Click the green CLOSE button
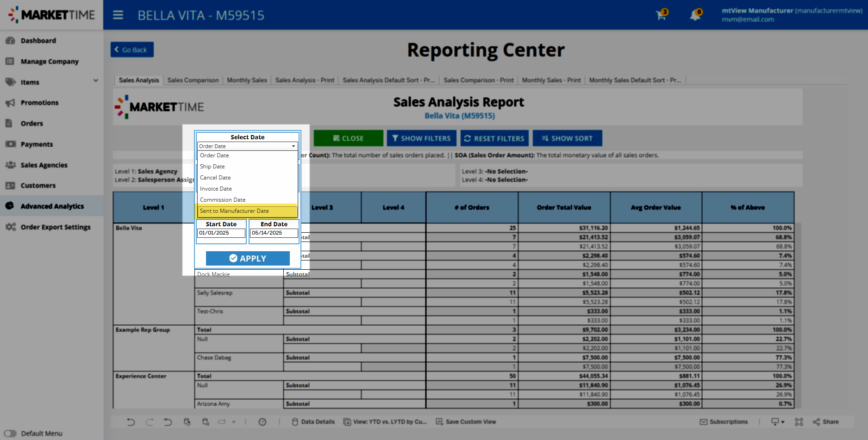This screenshot has width=868, height=440. (348, 138)
